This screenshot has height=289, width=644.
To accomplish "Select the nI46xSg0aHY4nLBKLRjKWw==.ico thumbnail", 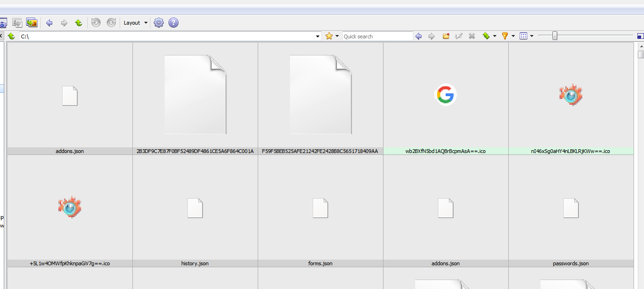I will [x=571, y=95].
